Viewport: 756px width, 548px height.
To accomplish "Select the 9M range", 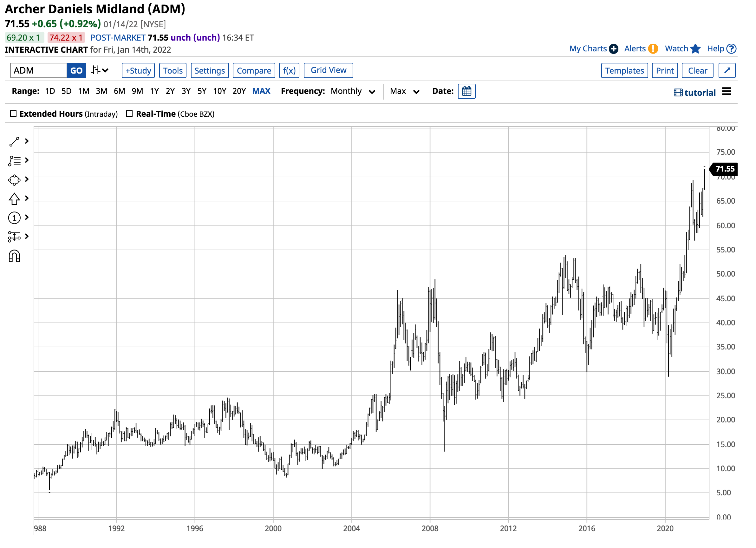I will [138, 91].
